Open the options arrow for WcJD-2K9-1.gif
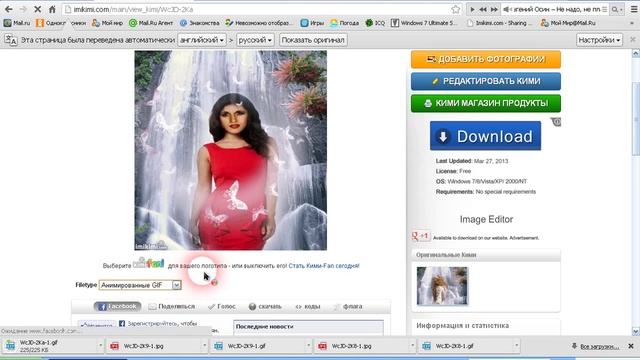This screenshot has width=640, height=360. tap(309, 346)
